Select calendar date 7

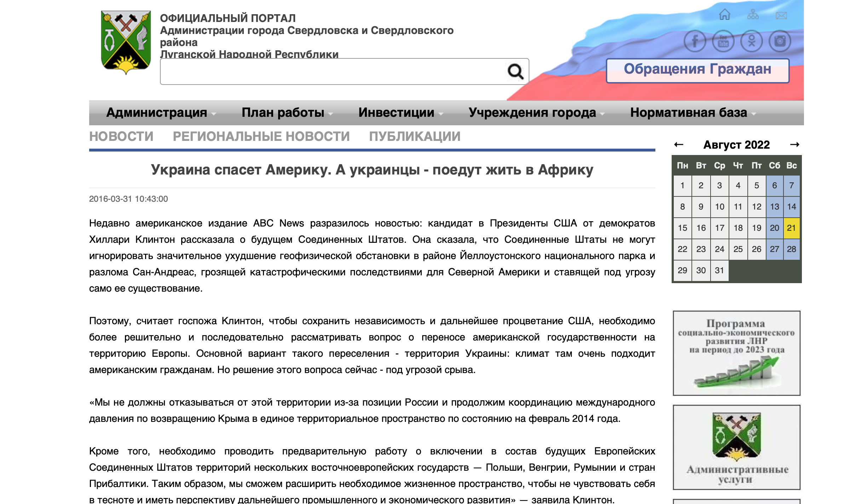click(792, 185)
